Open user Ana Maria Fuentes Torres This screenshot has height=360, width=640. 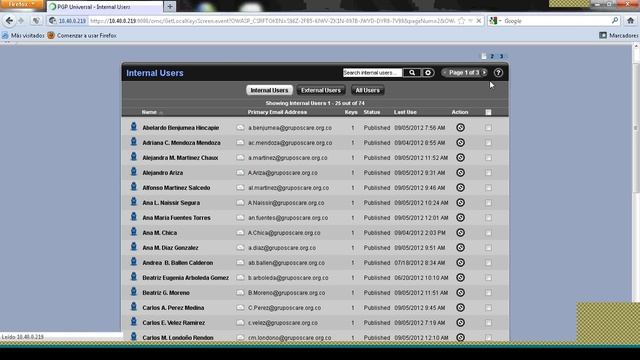point(176,218)
